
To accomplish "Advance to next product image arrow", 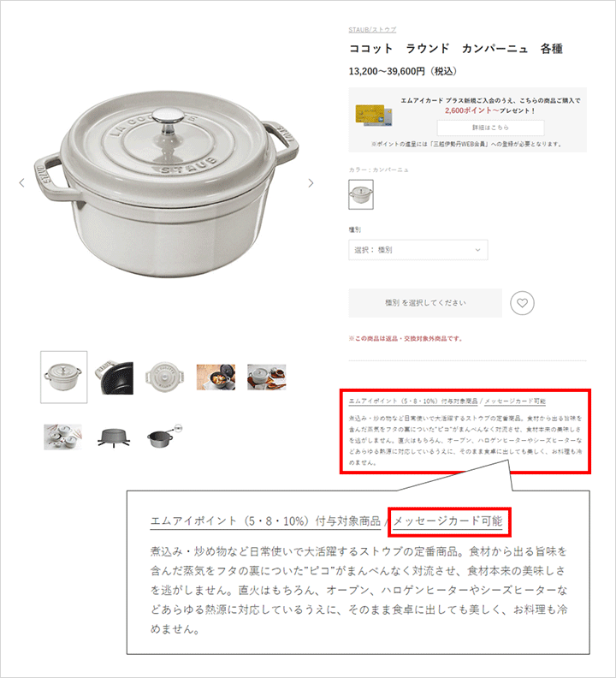I will point(311,183).
